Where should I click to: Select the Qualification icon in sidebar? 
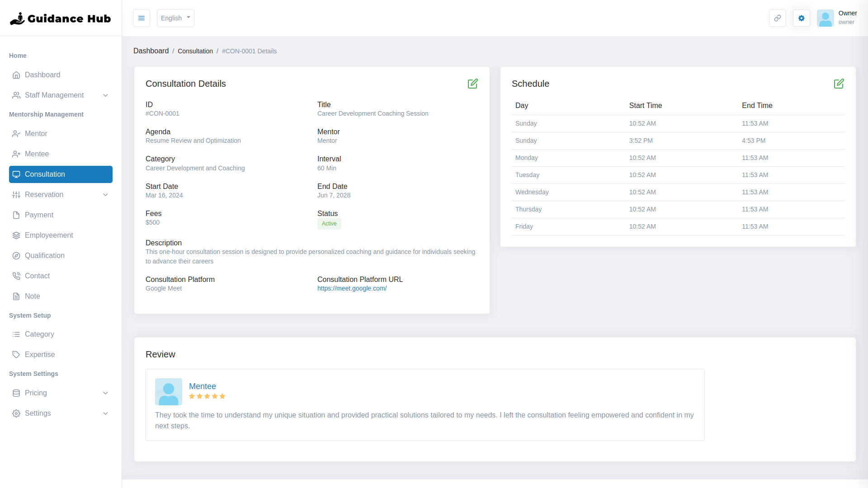pos(16,255)
